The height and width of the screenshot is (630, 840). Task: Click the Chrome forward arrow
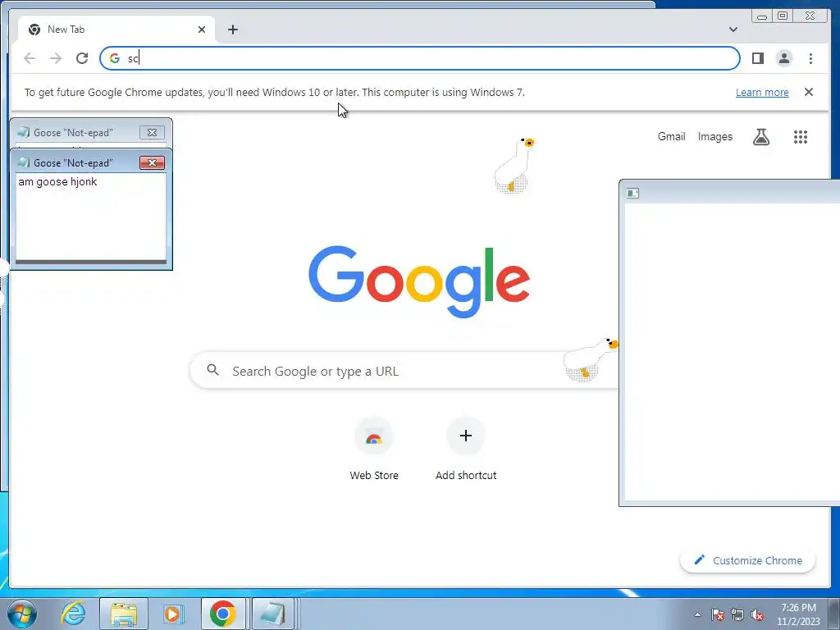point(56,58)
